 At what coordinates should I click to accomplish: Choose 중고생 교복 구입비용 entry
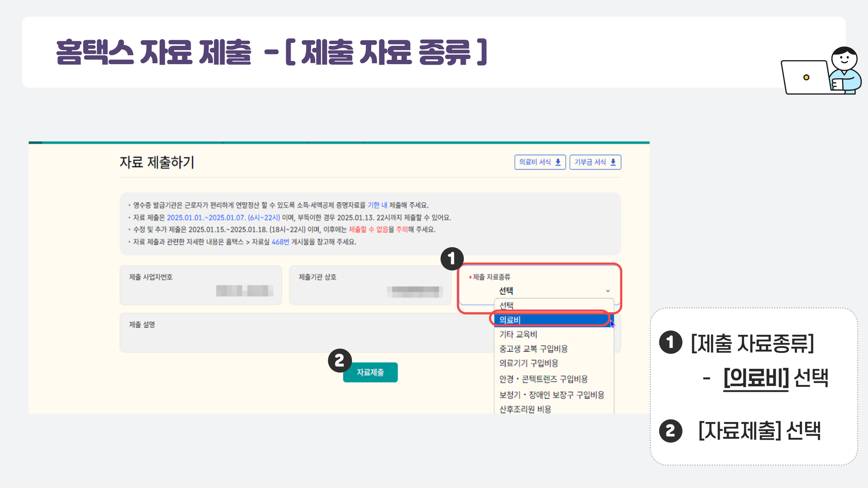coord(533,349)
